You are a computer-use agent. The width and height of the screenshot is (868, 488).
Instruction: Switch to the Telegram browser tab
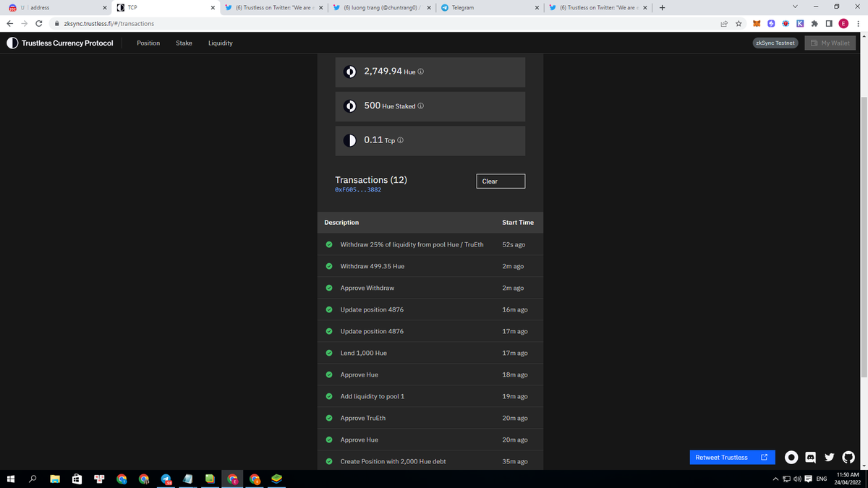click(488, 8)
